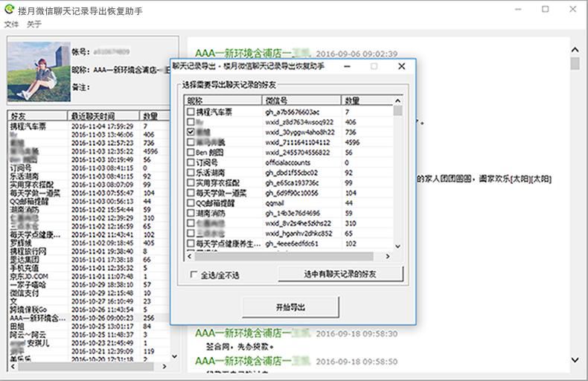Click dialog list scroll-up arrow
588x381 pixels.
(x=398, y=101)
